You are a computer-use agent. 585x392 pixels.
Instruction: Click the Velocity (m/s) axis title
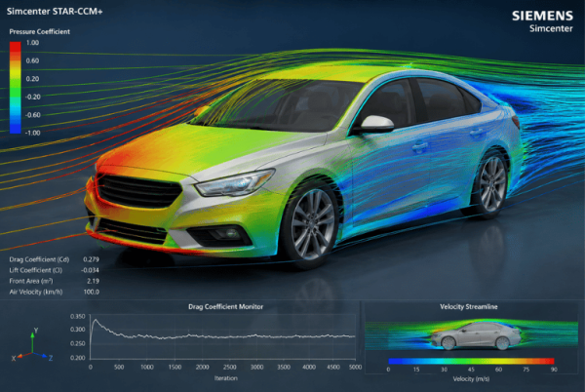[x=471, y=379]
